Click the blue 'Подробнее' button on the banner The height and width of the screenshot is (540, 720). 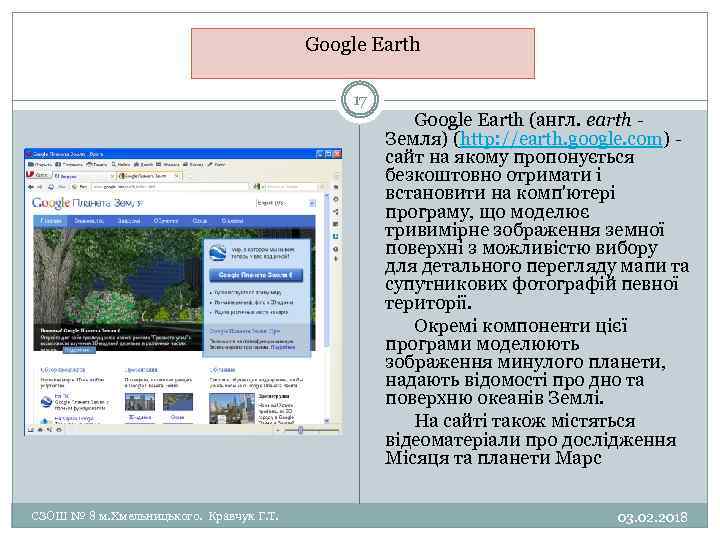tap(79, 350)
